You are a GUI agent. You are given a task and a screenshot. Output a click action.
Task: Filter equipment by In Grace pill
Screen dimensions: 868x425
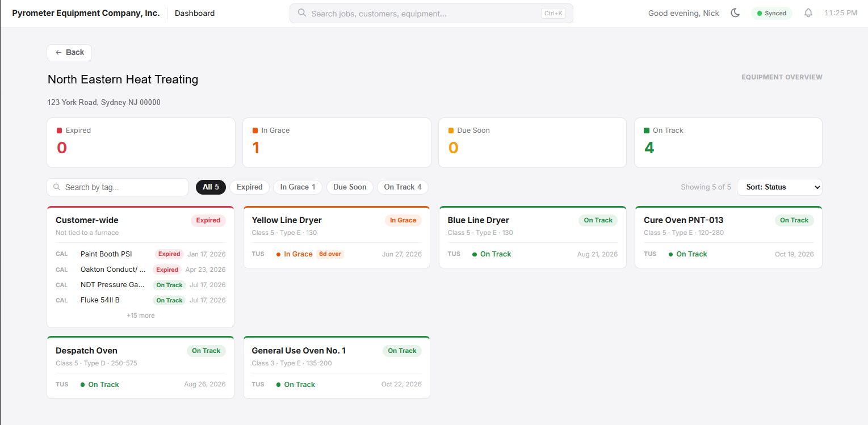pos(297,187)
